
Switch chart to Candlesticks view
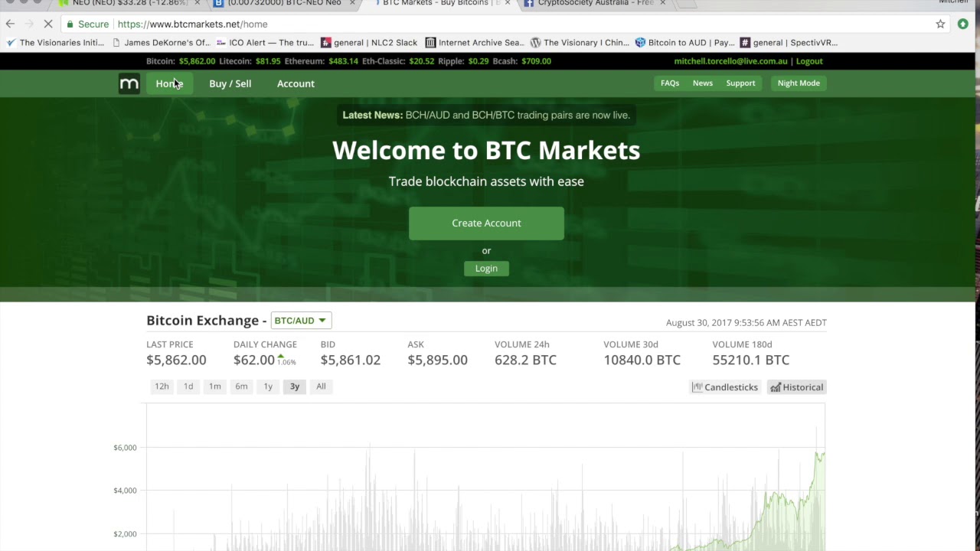tap(725, 387)
